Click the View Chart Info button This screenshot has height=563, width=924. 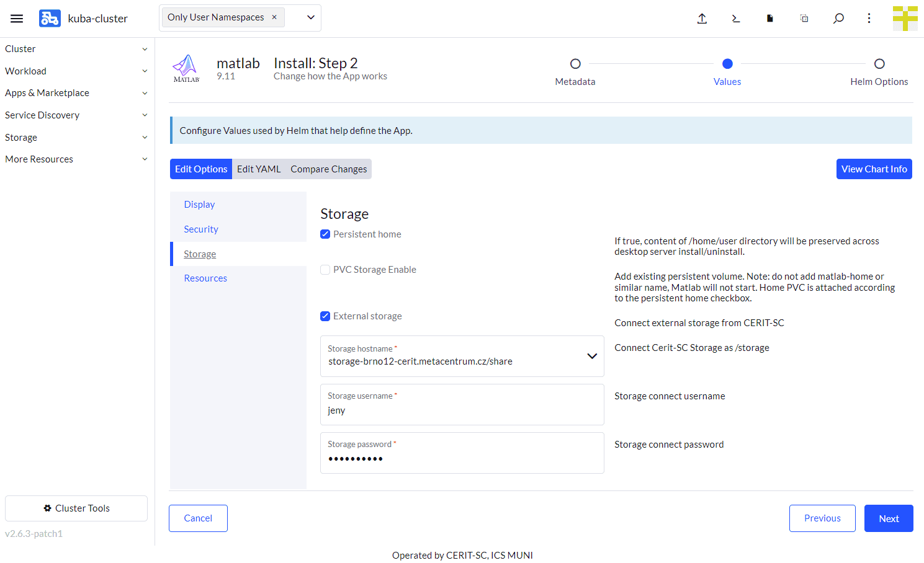tap(874, 169)
